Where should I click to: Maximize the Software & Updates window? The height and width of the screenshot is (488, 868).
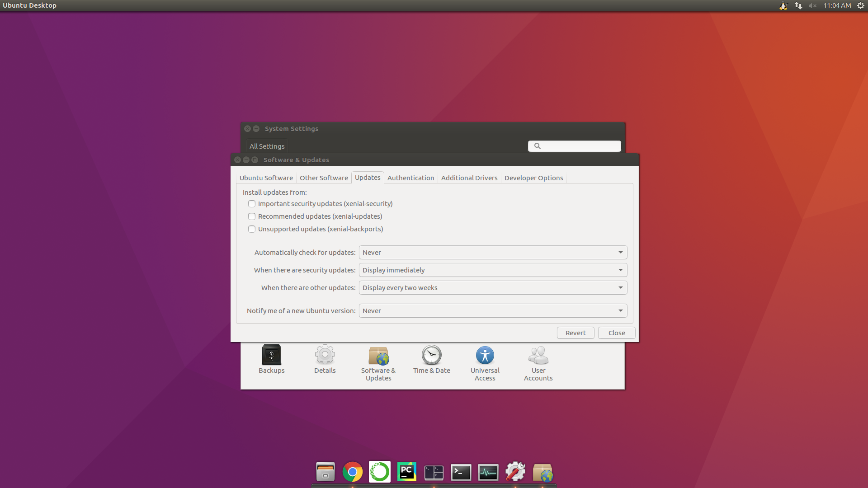pyautogui.click(x=255, y=160)
